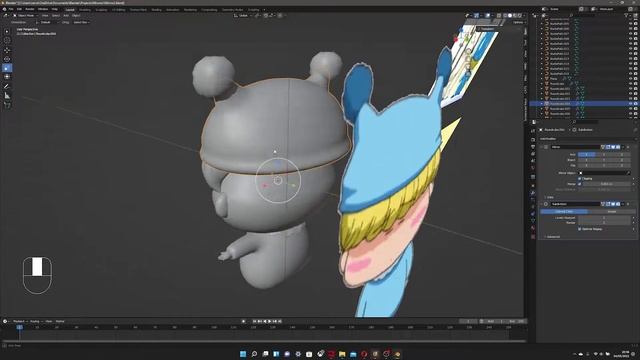Expand the Plane row in outliner

(x=542, y=79)
